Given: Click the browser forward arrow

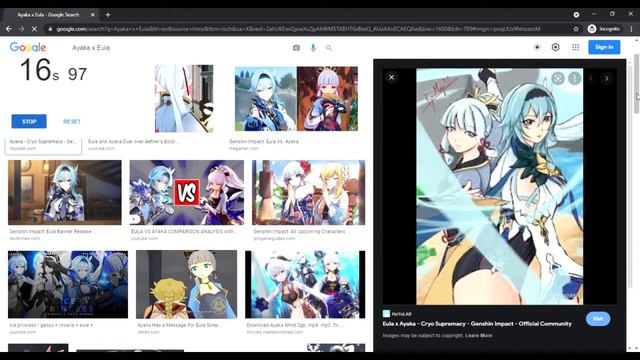Looking at the screenshot, I should 21,29.
